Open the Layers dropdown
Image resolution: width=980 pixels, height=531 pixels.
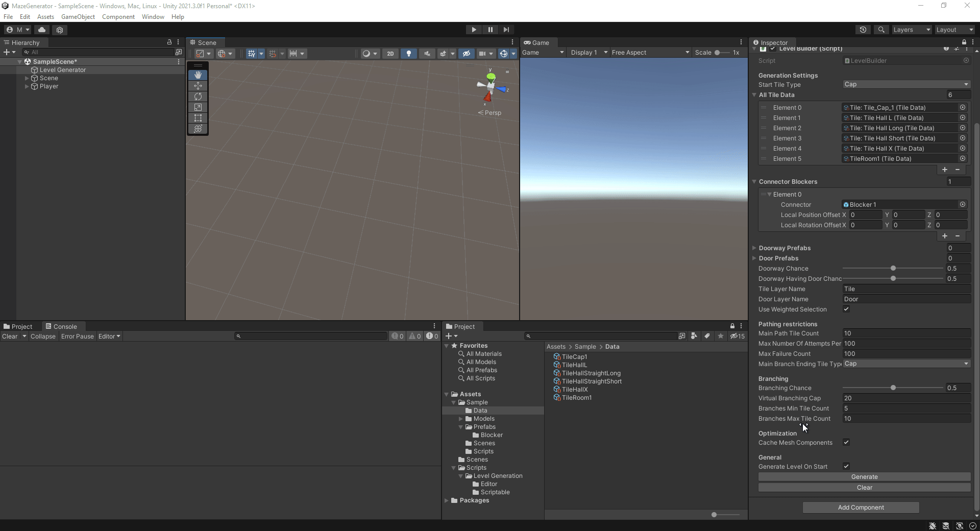pos(912,30)
